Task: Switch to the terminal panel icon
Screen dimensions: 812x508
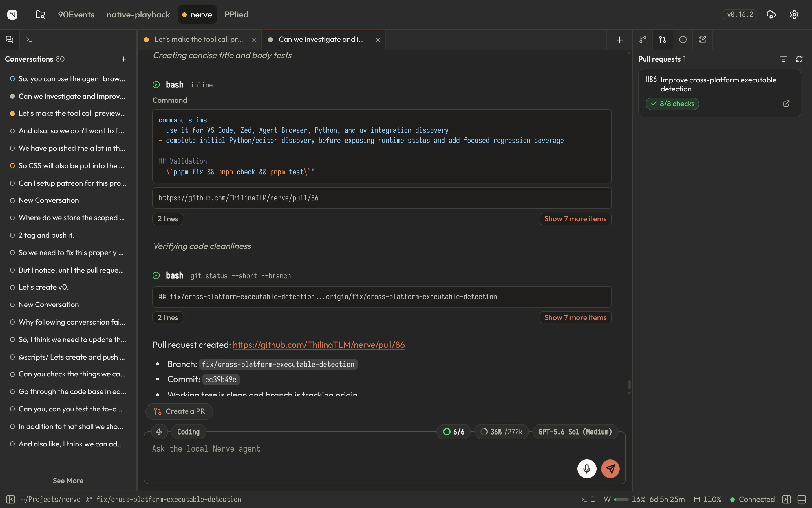Action: 29,40
